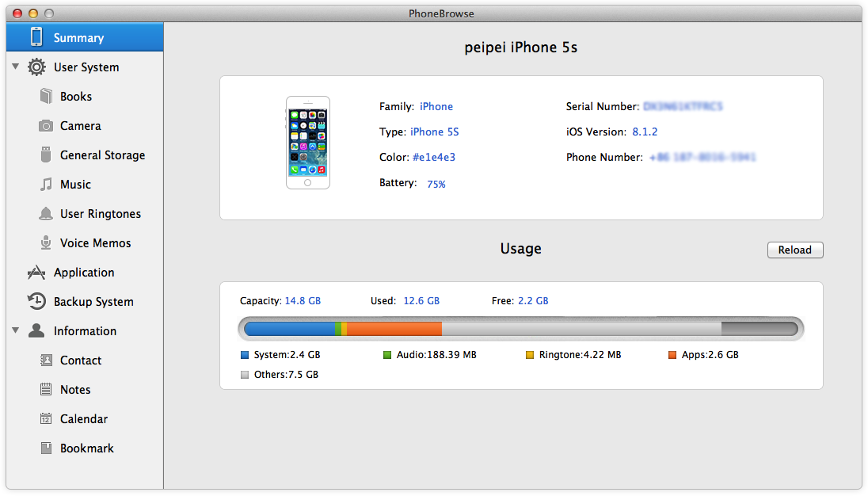Click the 'Ringtone:4.22 MB' legend text
This screenshot has width=868, height=496.
tap(581, 355)
